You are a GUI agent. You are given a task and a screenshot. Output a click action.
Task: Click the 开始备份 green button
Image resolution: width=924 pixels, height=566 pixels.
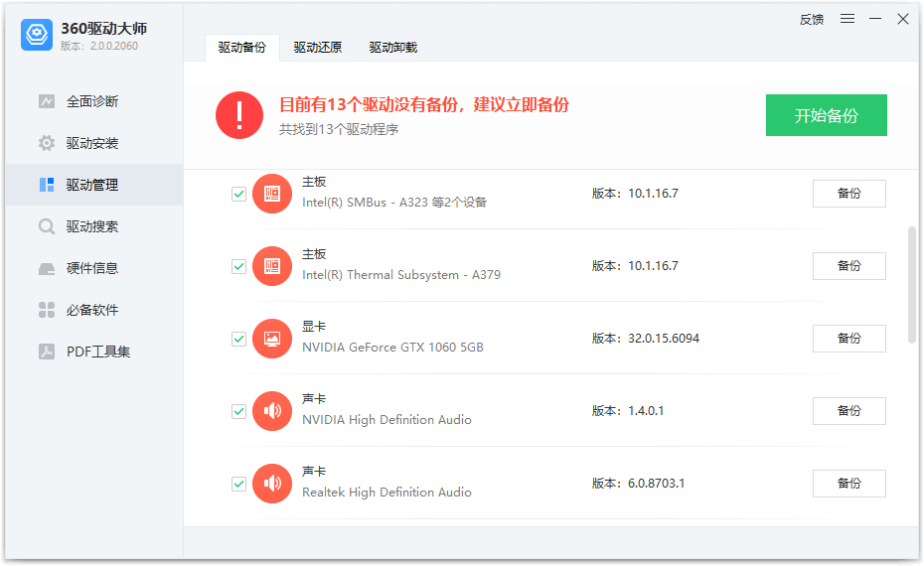point(827,115)
